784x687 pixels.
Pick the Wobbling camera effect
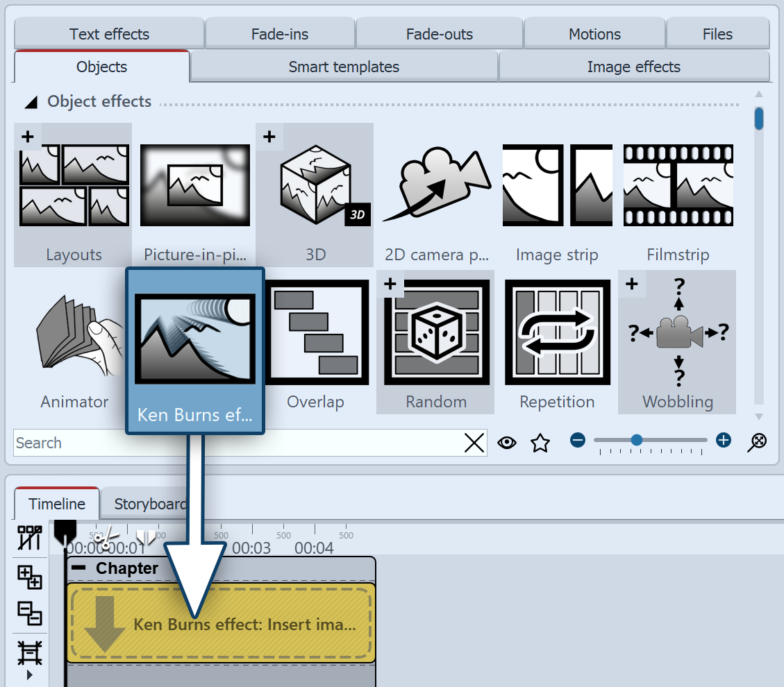(x=677, y=332)
